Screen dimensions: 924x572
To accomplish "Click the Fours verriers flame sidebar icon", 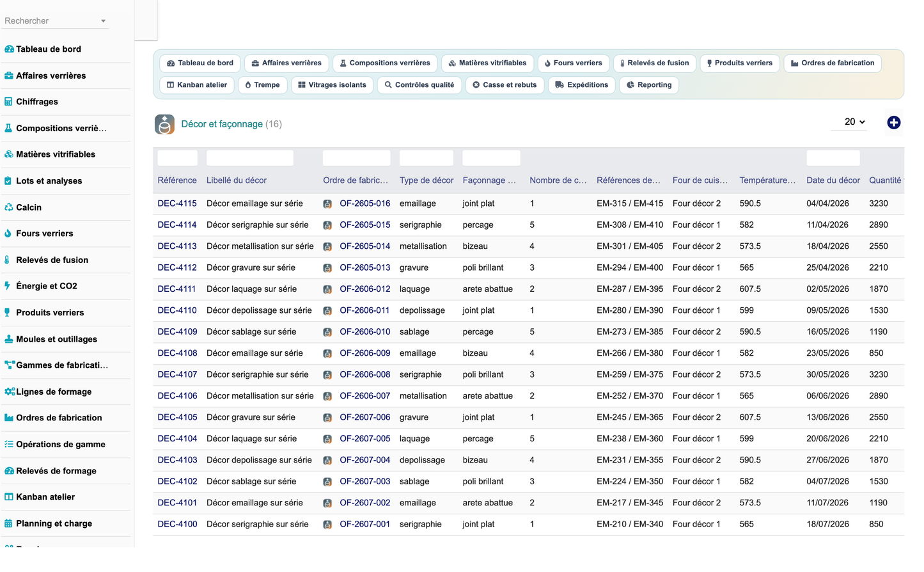I will pyautogui.click(x=8, y=234).
